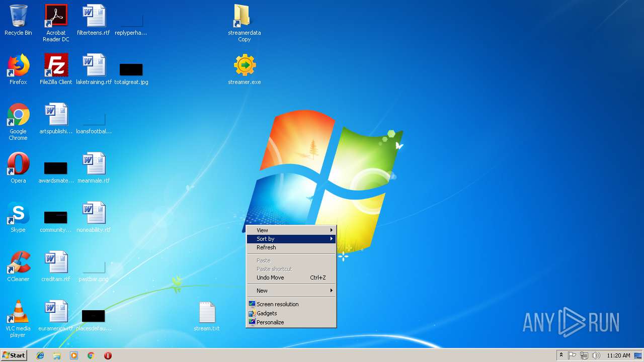Select the Skype desktop shortcut
Screen dimensions: 644x362
click(x=18, y=218)
